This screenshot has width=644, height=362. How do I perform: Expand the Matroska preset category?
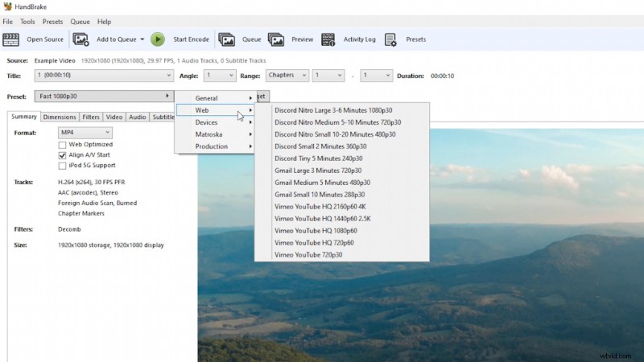click(215, 134)
